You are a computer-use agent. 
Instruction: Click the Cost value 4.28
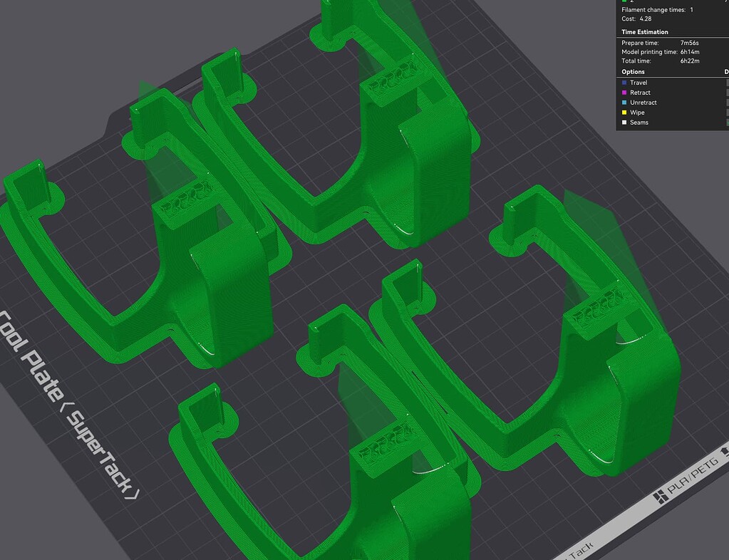click(646, 19)
